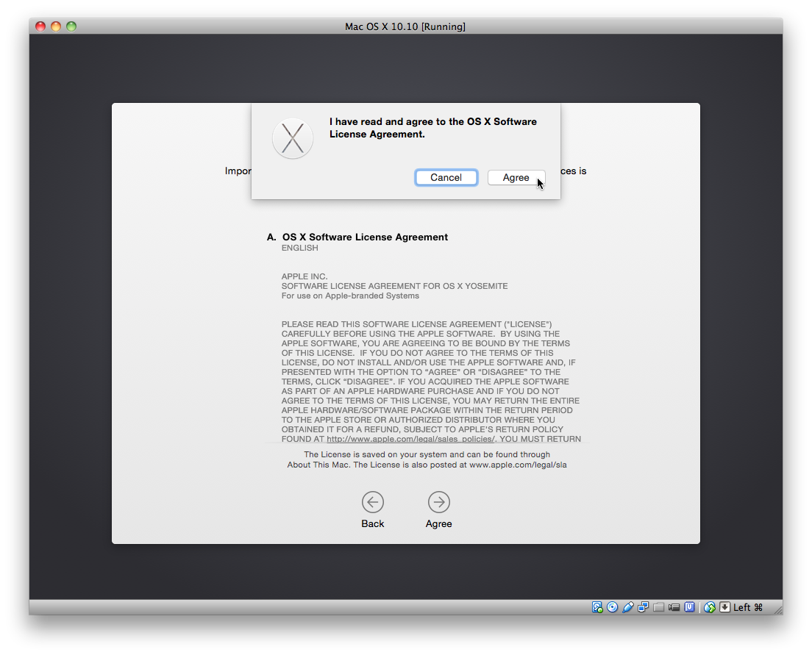This screenshot has height=655, width=812.
Task: Click 'APPLE INC.' text in the license
Action: [304, 276]
